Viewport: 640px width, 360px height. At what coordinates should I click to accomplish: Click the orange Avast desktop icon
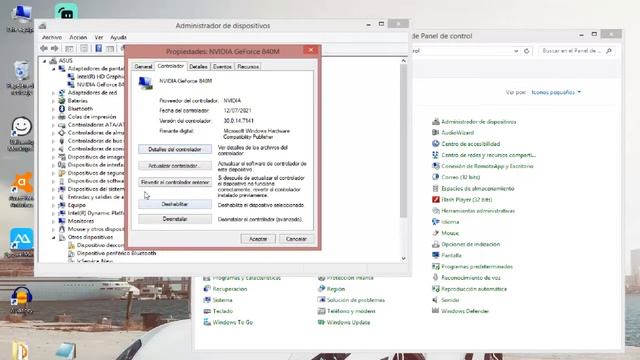22,182
